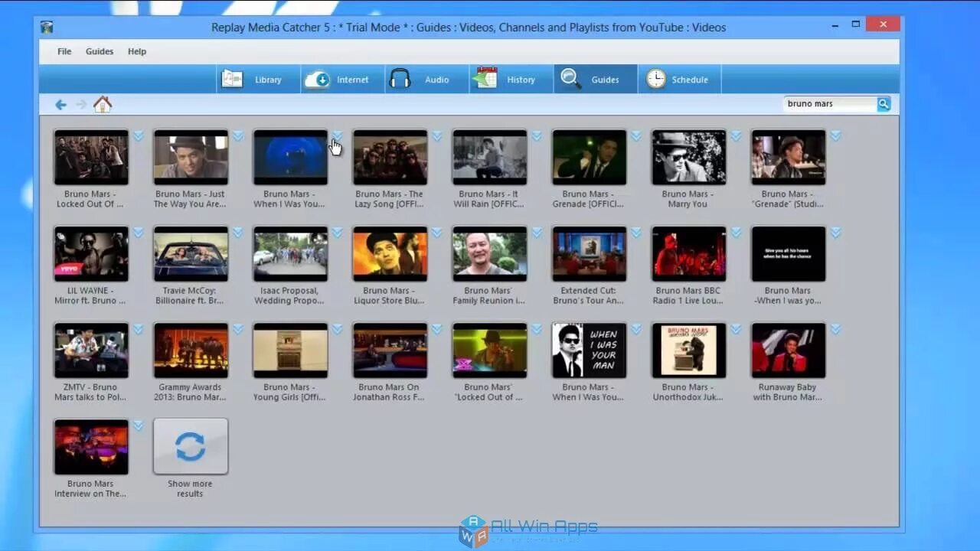Open the Help menu
This screenshot has width=980, height=551.
pos(137,51)
